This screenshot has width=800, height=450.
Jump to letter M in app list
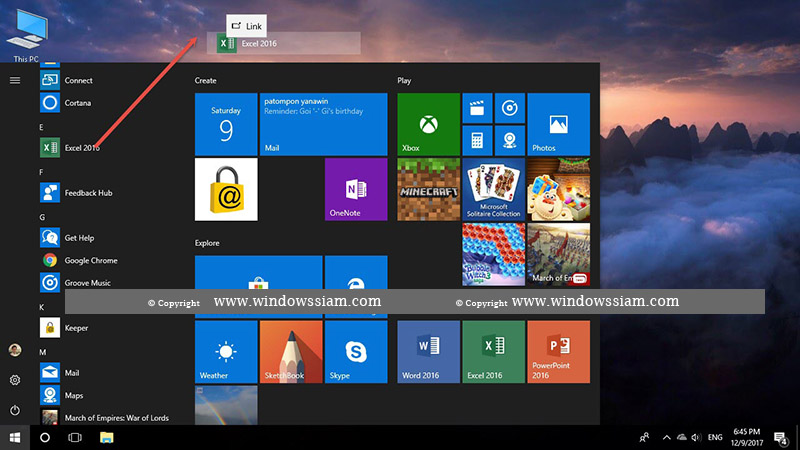pyautogui.click(x=42, y=352)
